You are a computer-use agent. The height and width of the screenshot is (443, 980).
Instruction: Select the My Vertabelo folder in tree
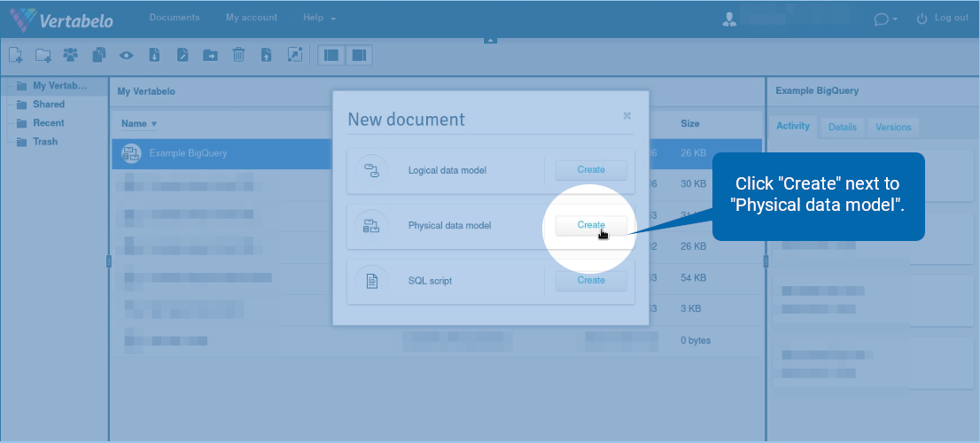tap(52, 86)
